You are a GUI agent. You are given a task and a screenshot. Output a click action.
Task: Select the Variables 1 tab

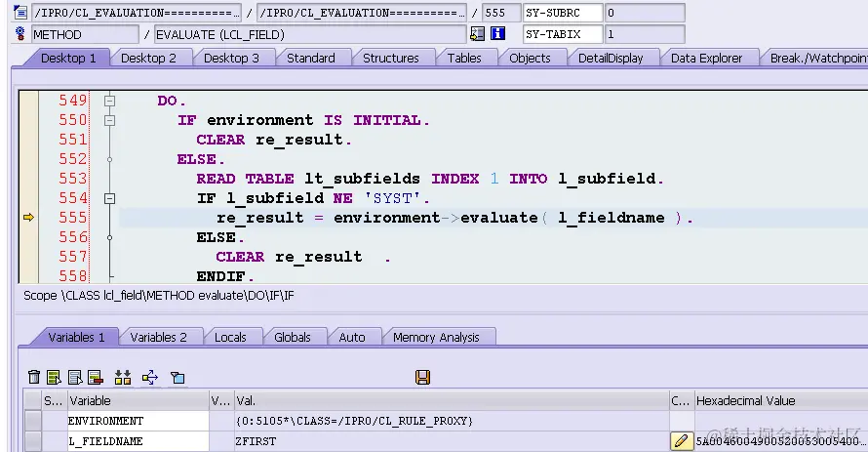(76, 338)
